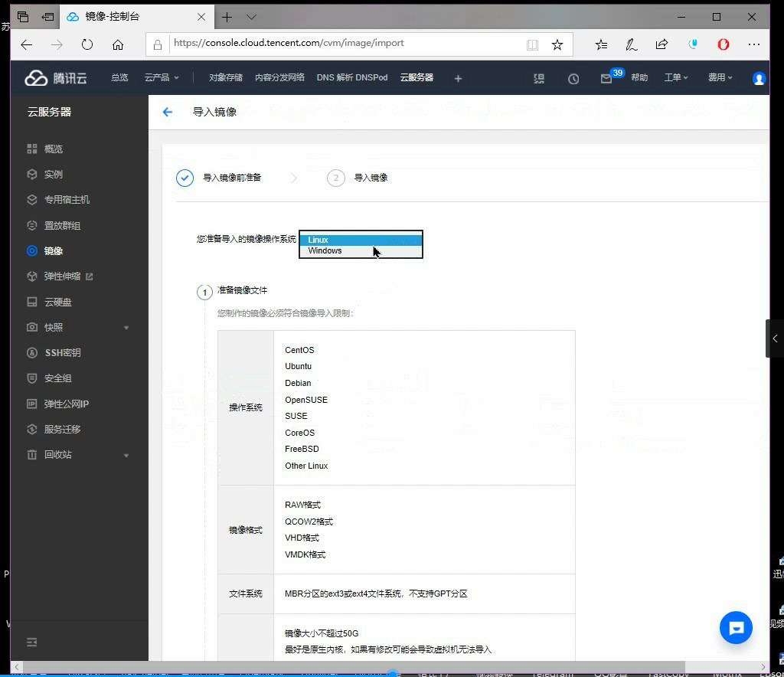Open the 云产品 dropdown menu
Screen dimensions: 784x677
(161, 77)
